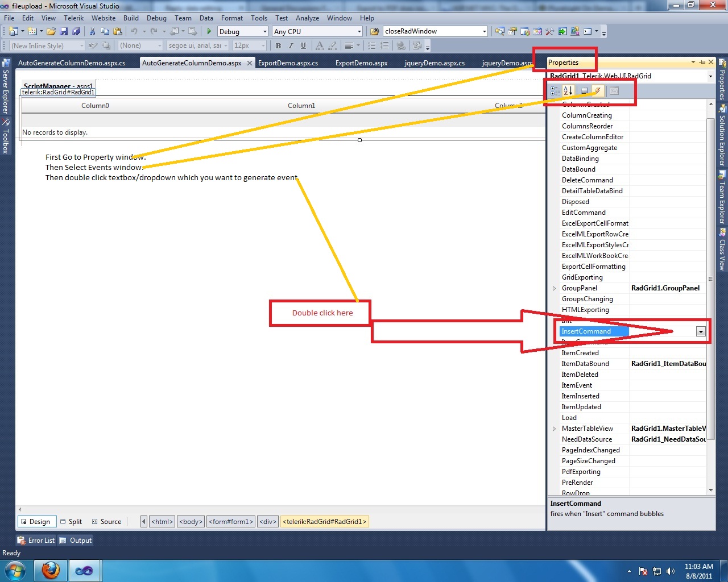Open the Telerik menu

pyautogui.click(x=73, y=18)
